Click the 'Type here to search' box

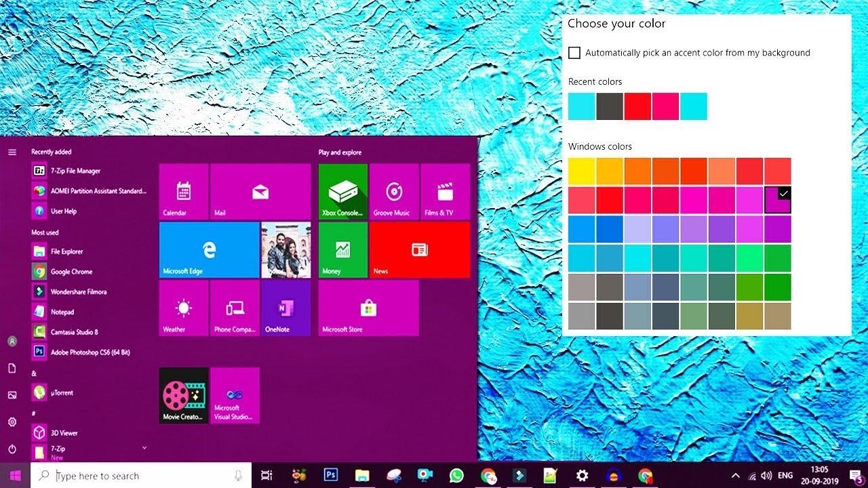tap(141, 476)
